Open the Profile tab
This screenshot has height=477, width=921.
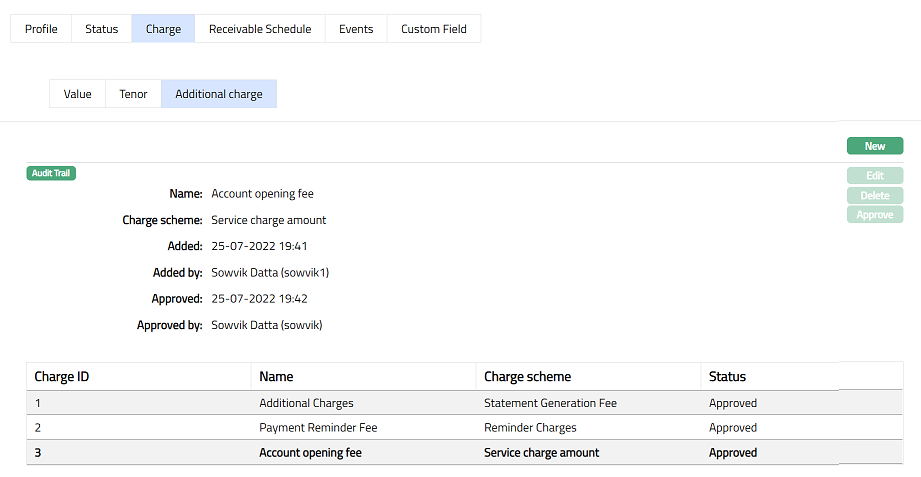(41, 29)
